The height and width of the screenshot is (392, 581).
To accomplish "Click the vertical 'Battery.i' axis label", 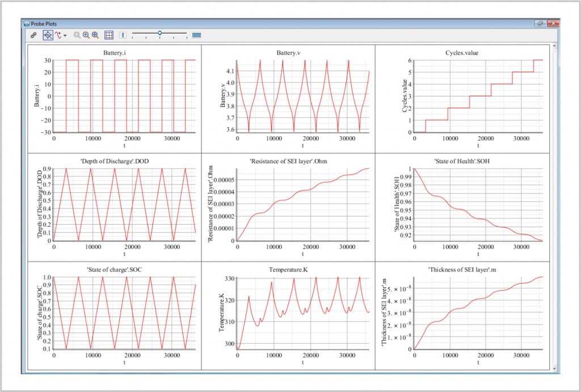I will pyautogui.click(x=37, y=96).
